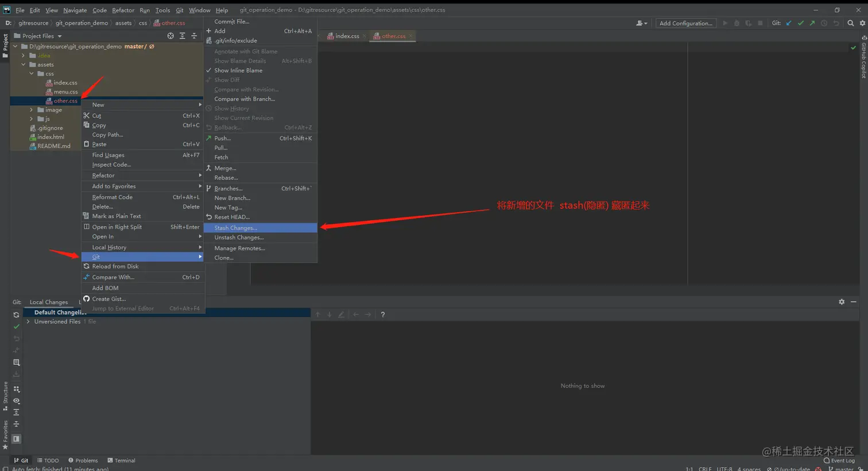868x471 pixels.
Task: Toggle the TODO tool window button
Action: click(48, 460)
